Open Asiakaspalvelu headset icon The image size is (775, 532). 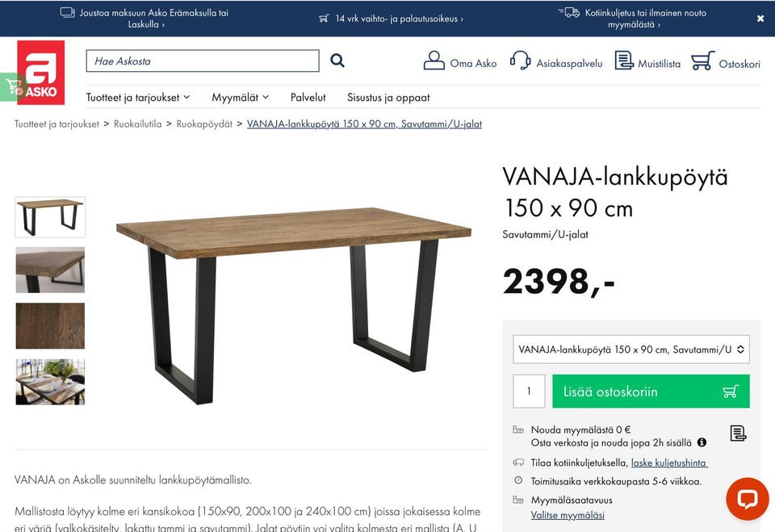coord(520,61)
